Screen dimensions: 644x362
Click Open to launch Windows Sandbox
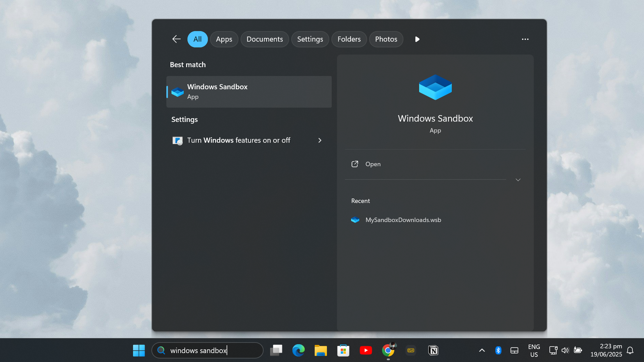coord(373,164)
